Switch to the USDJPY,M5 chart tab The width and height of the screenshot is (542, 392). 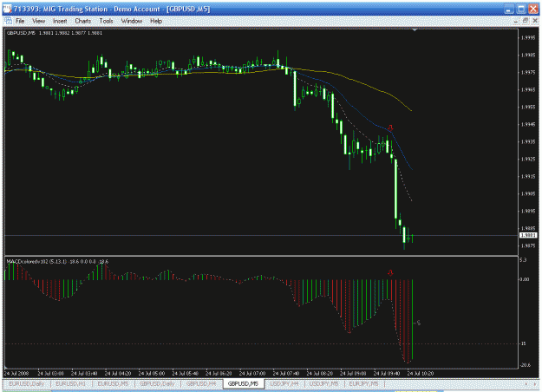[x=323, y=383]
